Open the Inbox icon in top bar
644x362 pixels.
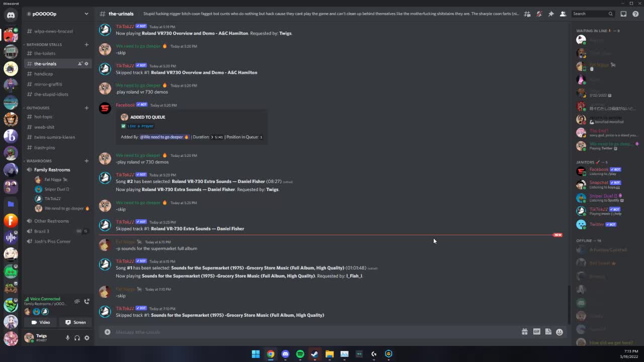coord(623,14)
